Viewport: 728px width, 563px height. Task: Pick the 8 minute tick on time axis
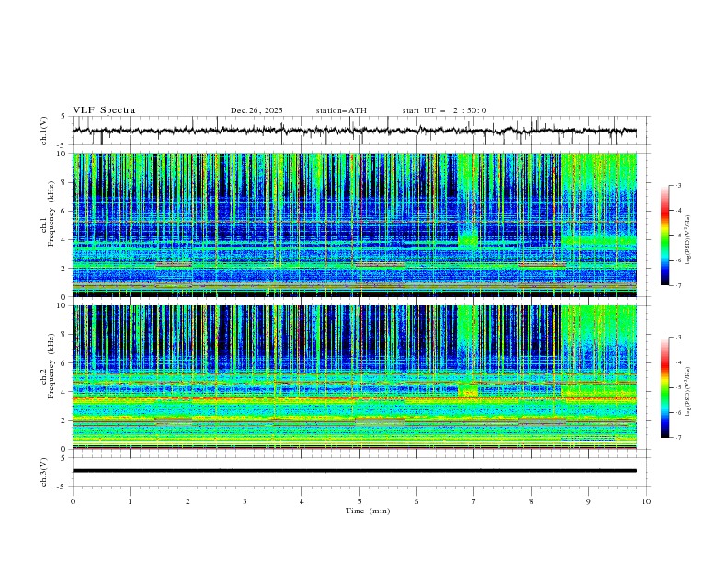pos(531,500)
